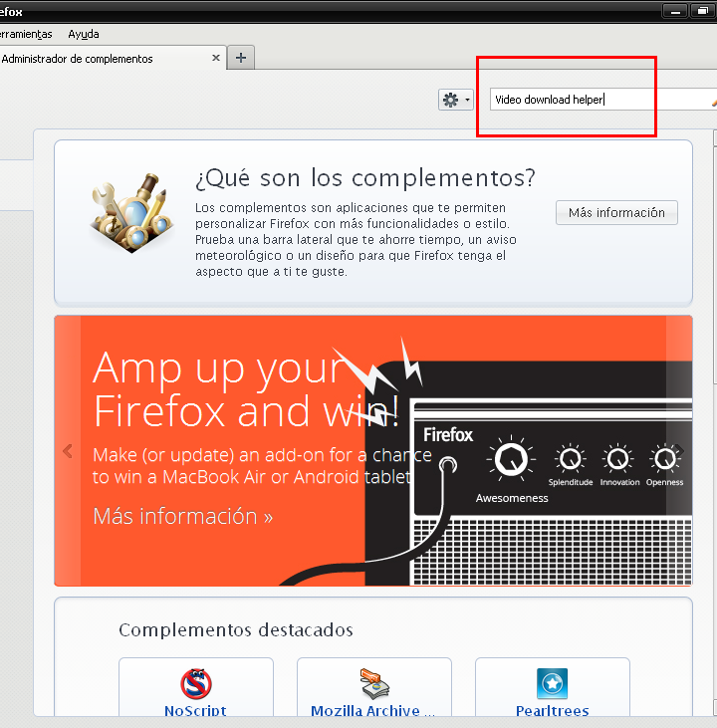Click the add-ons toolbox illustration icon
The height and width of the screenshot is (728, 717).
pyautogui.click(x=131, y=213)
